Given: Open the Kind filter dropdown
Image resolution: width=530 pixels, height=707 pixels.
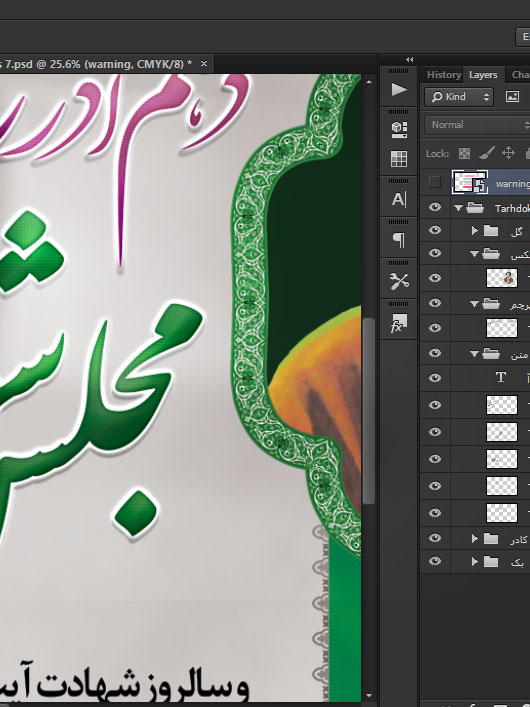Looking at the screenshot, I should [459, 96].
